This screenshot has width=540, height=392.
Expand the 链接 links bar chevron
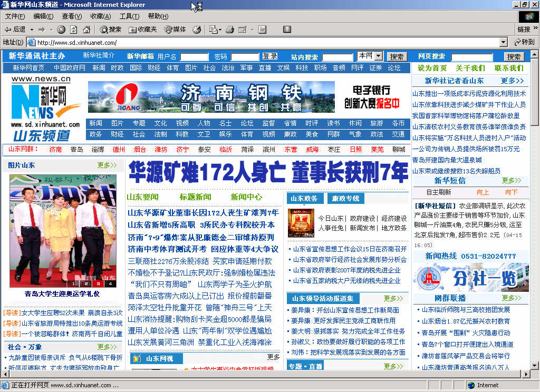(x=536, y=28)
